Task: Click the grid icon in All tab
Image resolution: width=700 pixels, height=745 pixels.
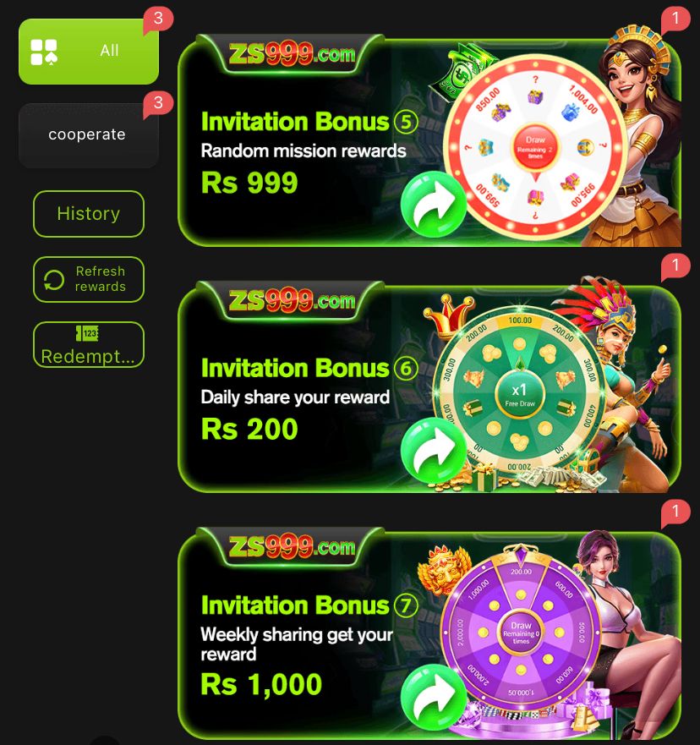Action: (44, 52)
